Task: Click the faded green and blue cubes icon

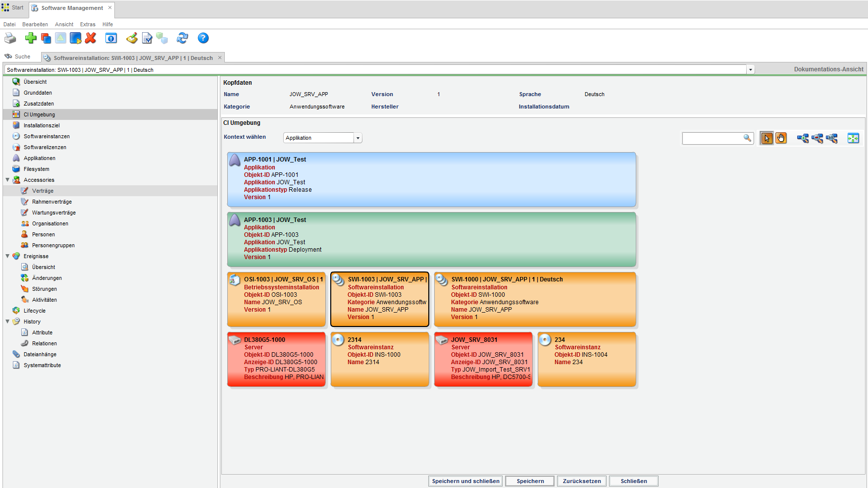Action: [162, 38]
